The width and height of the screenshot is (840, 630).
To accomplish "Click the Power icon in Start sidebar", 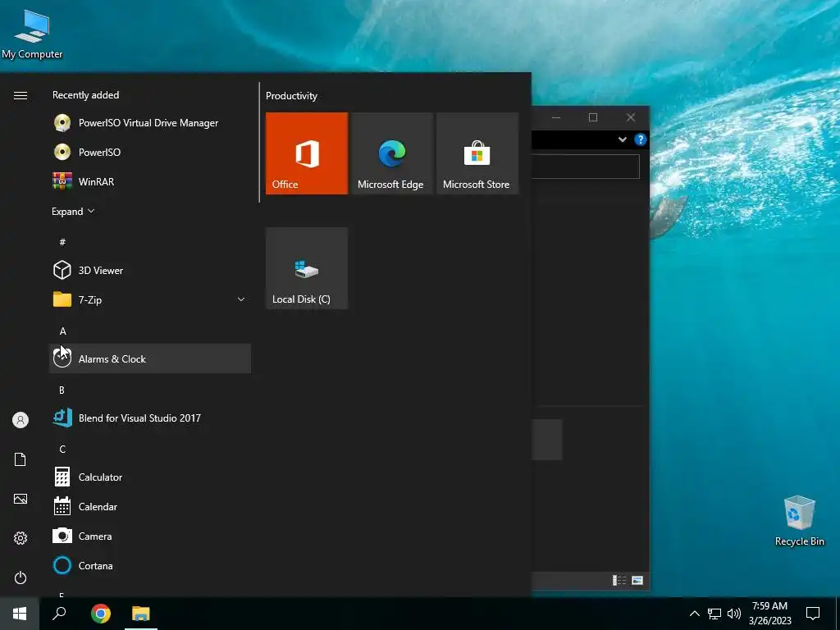I will pyautogui.click(x=21, y=577).
